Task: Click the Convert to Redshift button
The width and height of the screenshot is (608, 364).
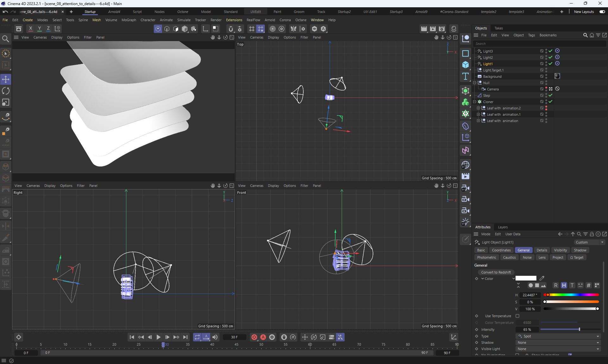Action: click(x=496, y=272)
